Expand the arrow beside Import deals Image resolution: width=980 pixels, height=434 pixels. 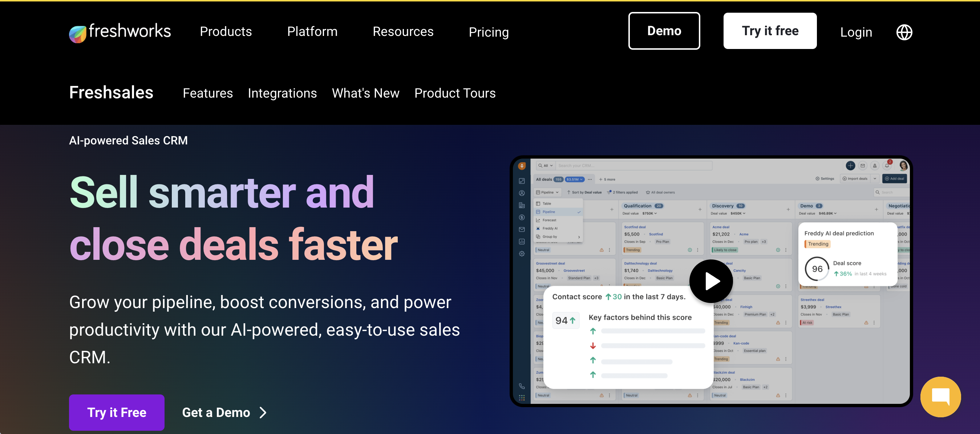point(875,179)
